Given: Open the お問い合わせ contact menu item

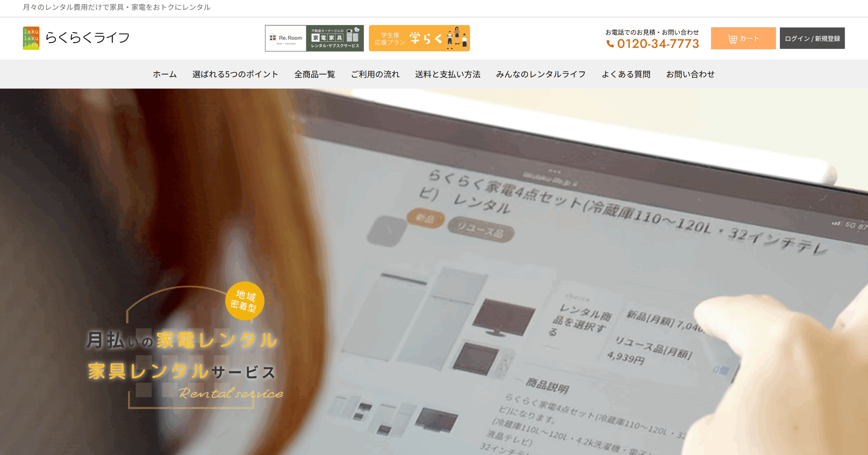Looking at the screenshot, I should tap(690, 74).
